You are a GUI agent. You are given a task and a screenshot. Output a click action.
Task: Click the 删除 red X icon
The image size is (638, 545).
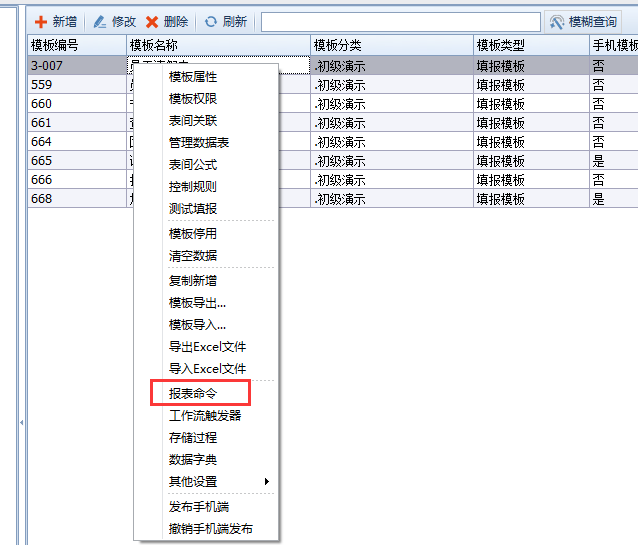[x=152, y=22]
